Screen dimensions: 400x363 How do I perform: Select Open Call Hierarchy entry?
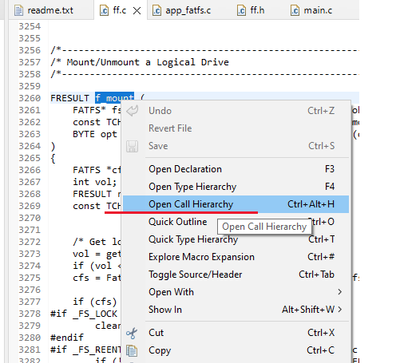coord(236,204)
